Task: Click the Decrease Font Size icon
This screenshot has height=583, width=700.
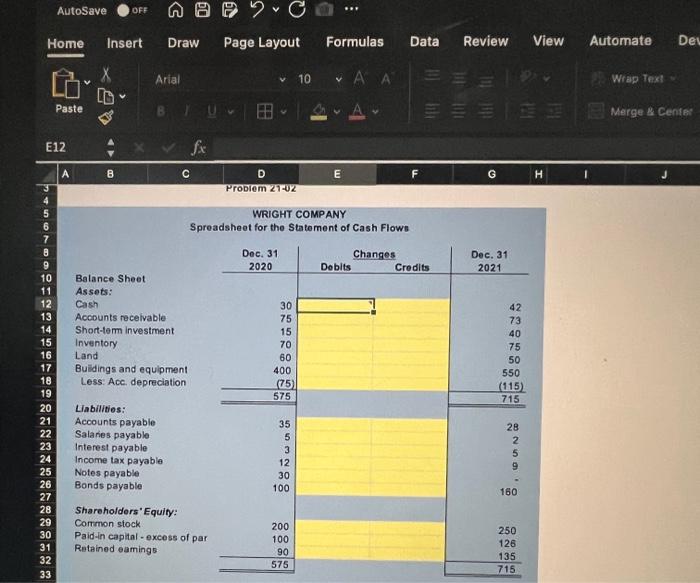Action: (x=386, y=79)
